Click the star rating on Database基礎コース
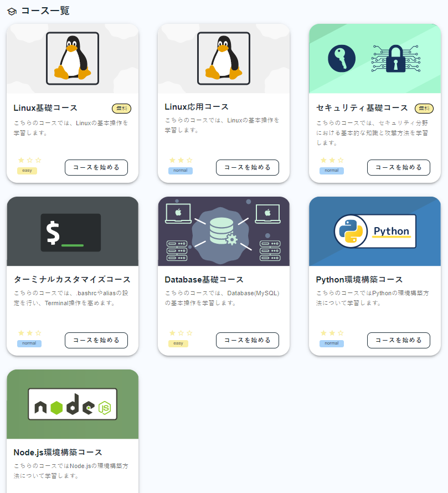The width and height of the screenshot is (448, 493). tap(181, 333)
